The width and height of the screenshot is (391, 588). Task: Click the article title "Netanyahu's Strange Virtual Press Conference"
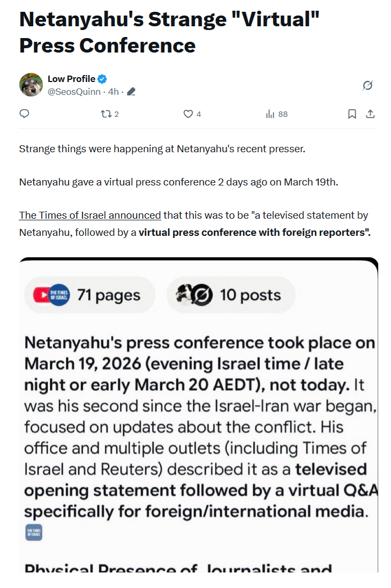(x=169, y=32)
